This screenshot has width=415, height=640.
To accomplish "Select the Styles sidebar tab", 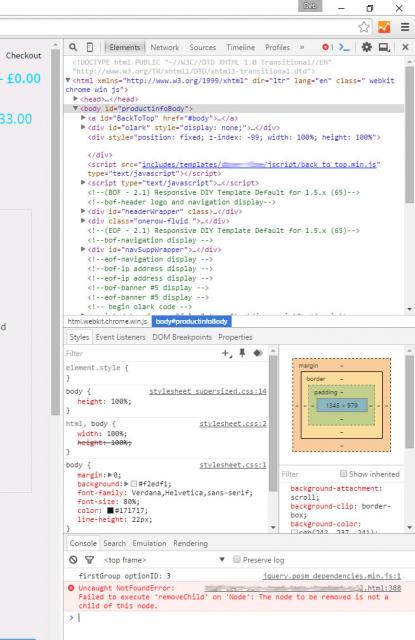I will click(79, 337).
